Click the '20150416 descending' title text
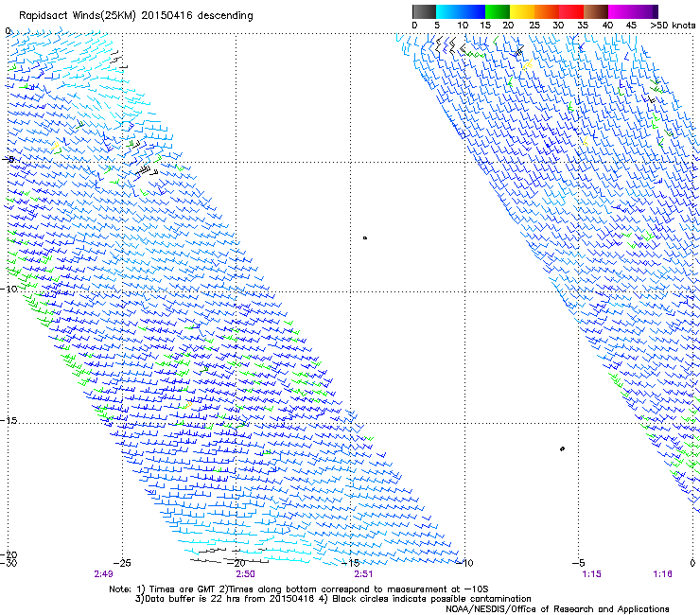Screen dimensions: 700x615 coord(198,16)
